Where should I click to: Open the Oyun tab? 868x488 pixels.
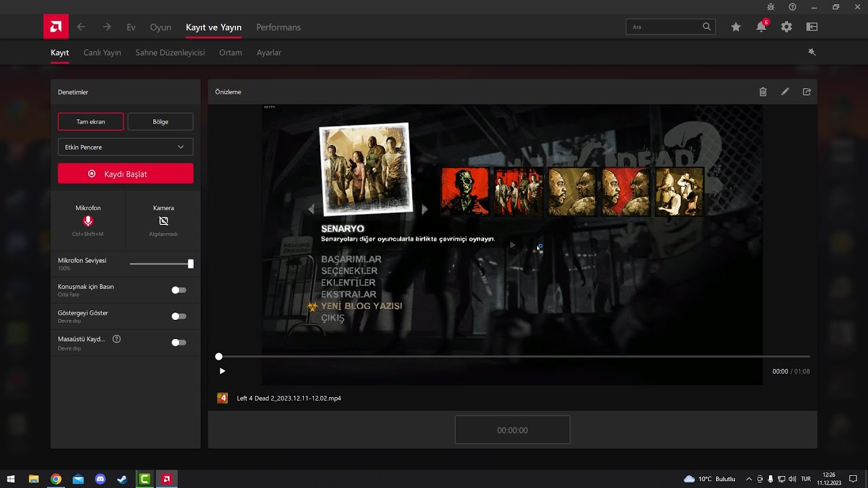tap(161, 27)
